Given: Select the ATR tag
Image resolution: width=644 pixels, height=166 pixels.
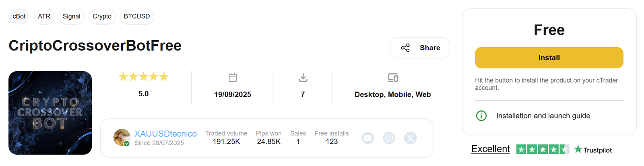Looking at the screenshot, I should coord(44,17).
